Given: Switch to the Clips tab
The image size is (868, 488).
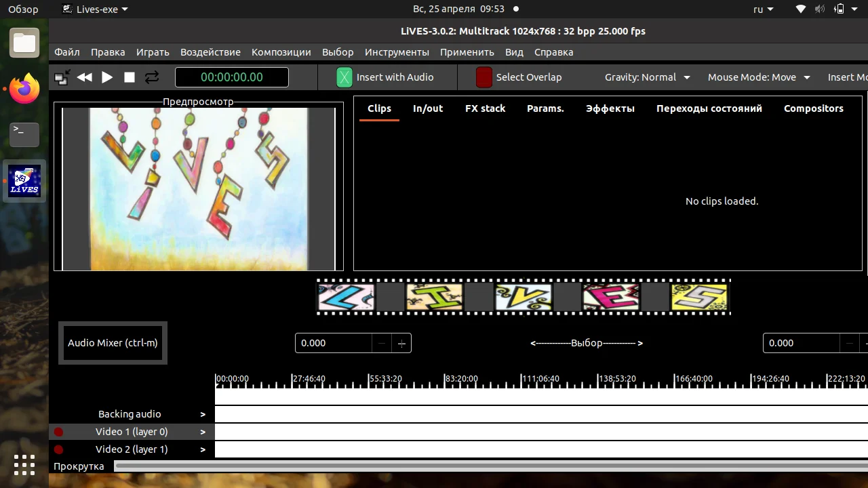Looking at the screenshot, I should tap(379, 108).
